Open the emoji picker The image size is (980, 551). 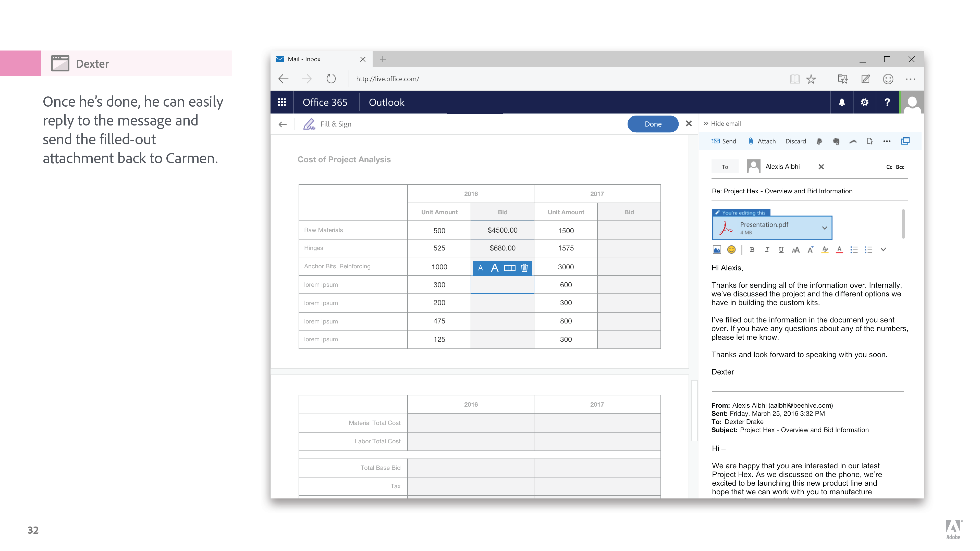point(731,250)
